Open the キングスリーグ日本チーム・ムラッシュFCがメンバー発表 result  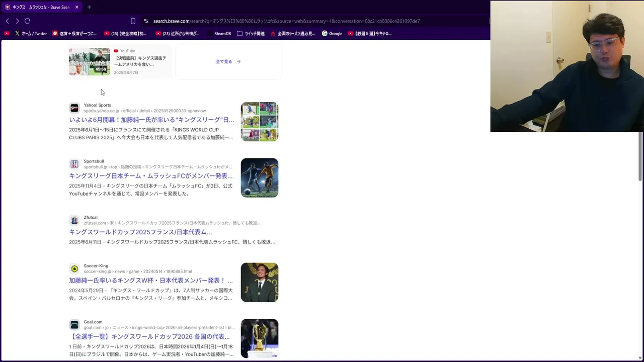coord(151,176)
